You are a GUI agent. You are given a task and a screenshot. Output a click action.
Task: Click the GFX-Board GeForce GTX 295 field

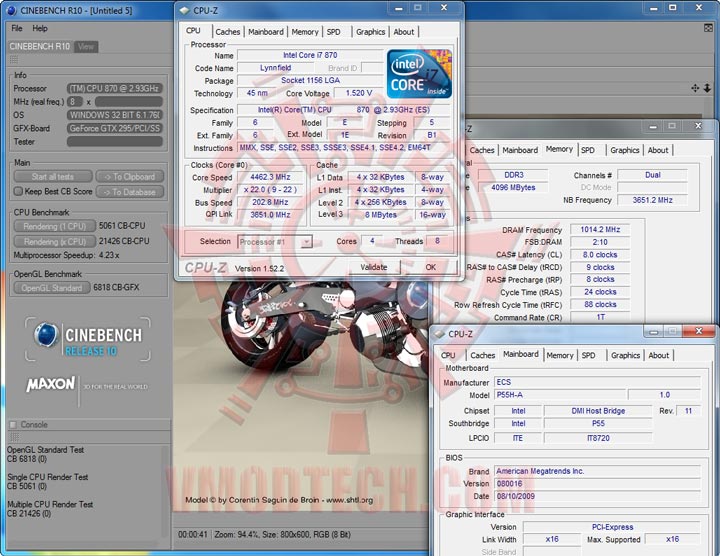pyautogui.click(x=115, y=128)
